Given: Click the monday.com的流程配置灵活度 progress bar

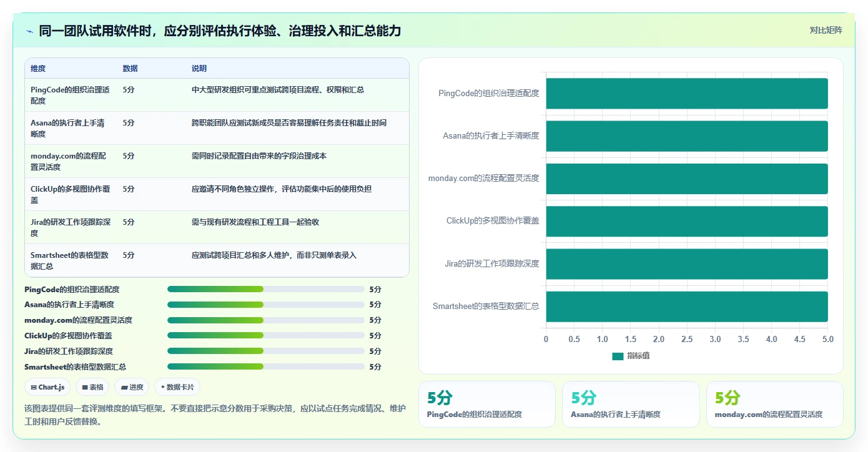Looking at the screenshot, I should pos(265,320).
